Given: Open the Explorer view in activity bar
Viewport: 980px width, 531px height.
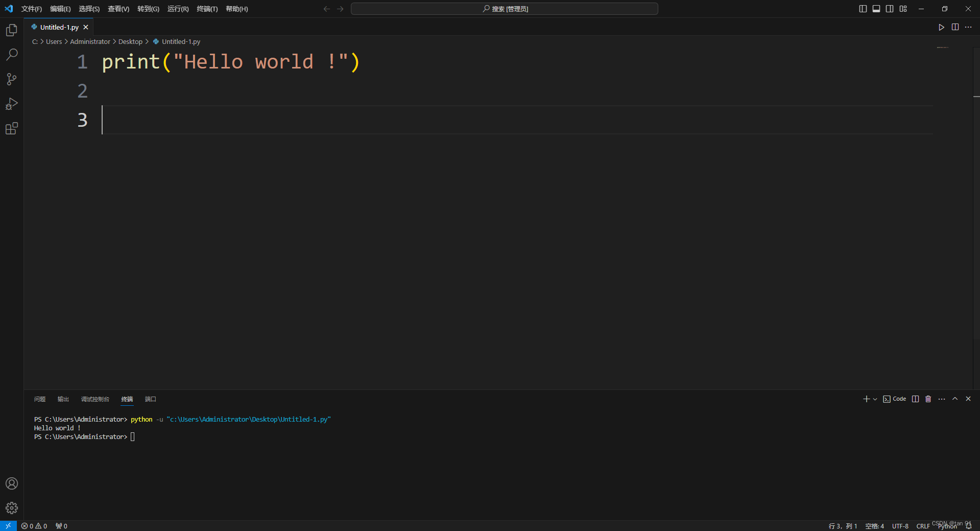Looking at the screenshot, I should 12,30.
